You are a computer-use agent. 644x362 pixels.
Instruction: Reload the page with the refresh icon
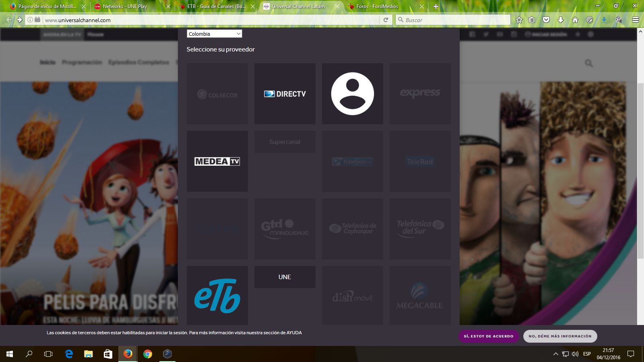click(x=386, y=20)
